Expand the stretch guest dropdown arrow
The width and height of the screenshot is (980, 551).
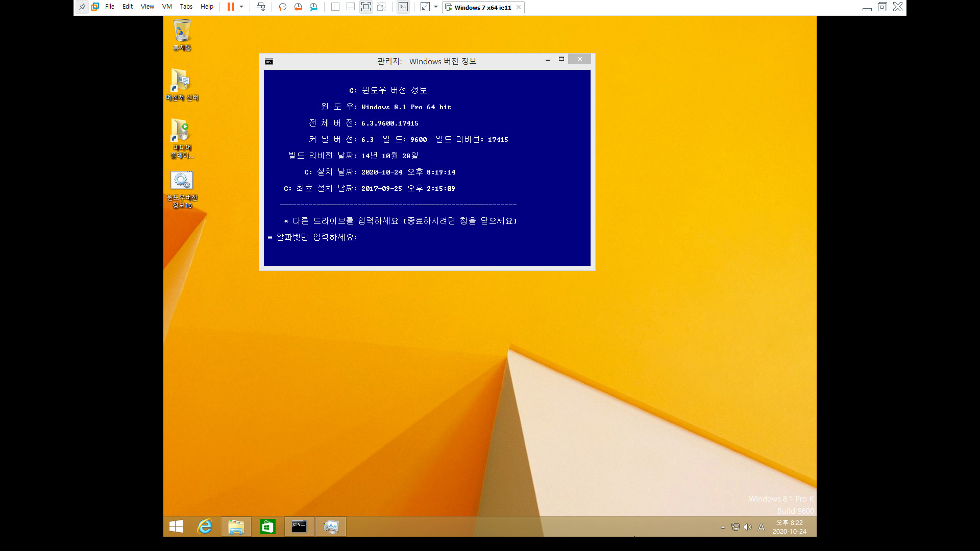pos(436,7)
